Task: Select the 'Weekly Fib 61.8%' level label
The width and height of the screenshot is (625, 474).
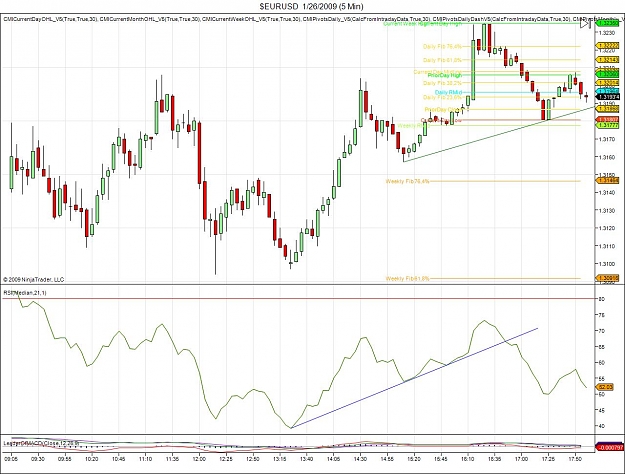Action: click(407, 279)
